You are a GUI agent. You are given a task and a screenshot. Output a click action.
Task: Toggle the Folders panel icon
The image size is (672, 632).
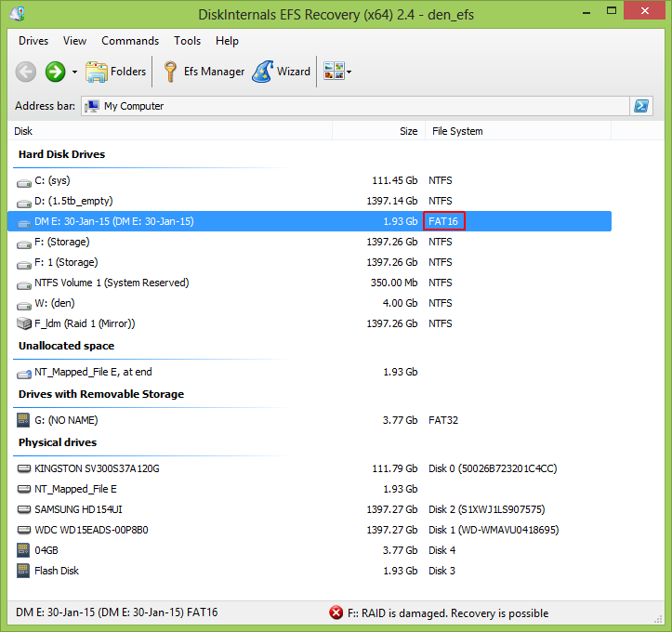(x=96, y=72)
